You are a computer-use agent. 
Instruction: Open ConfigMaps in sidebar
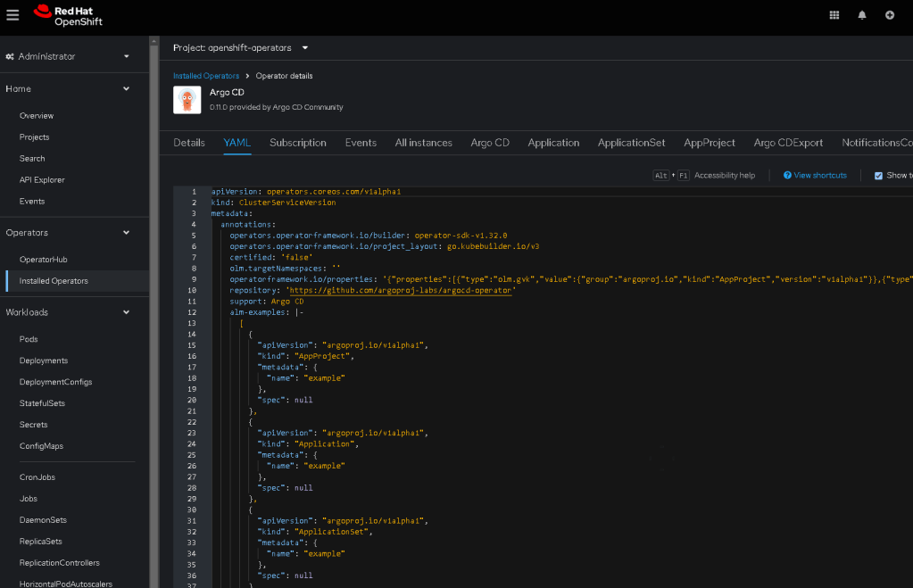tap(41, 446)
